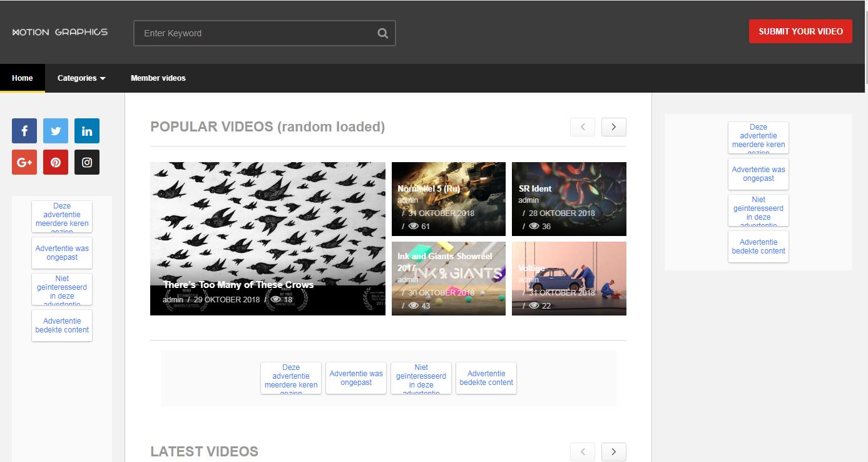Select 'Advertentie was ongepast' in right sidebar
The width and height of the screenshot is (868, 462).
point(758,174)
